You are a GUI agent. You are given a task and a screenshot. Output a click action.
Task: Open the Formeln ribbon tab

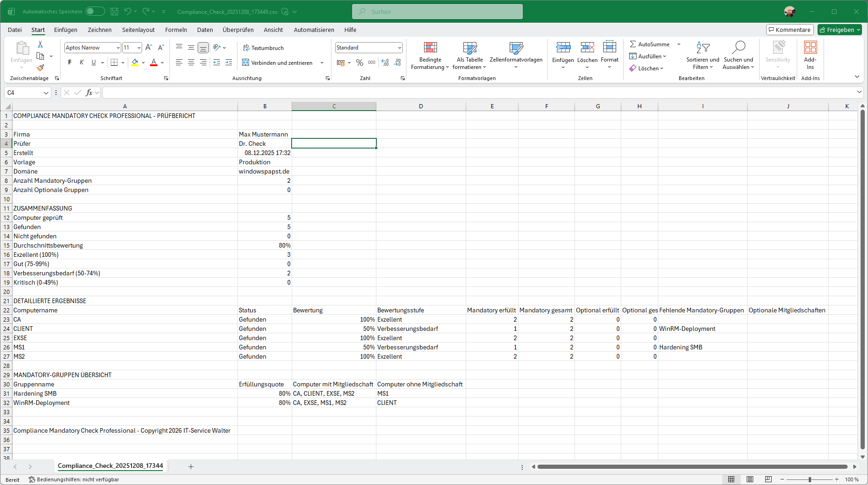176,30
